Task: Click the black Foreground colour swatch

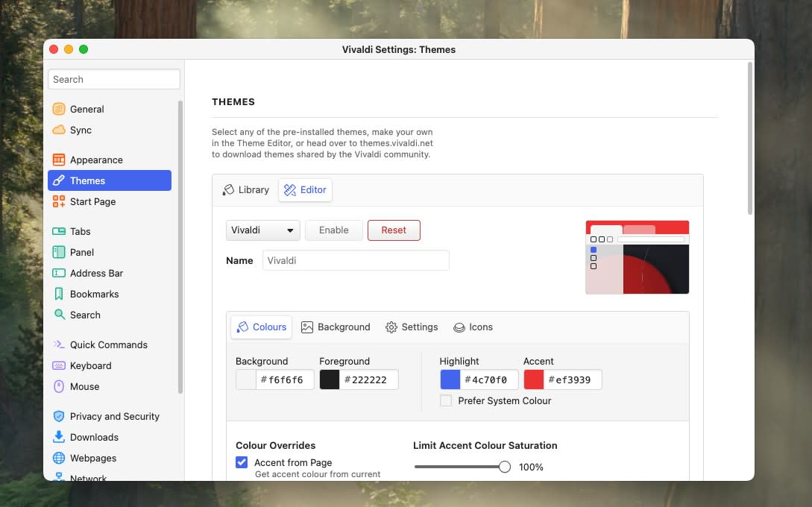Action: [x=330, y=380]
